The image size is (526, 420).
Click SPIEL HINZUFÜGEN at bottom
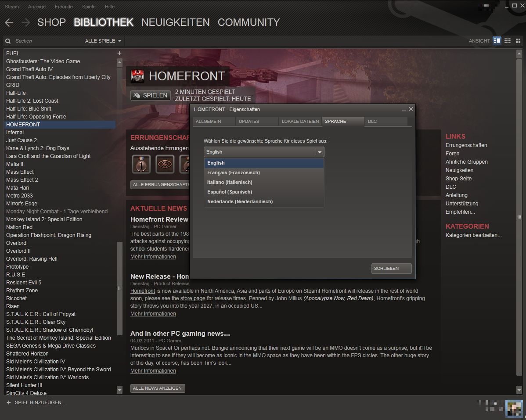tap(40, 402)
